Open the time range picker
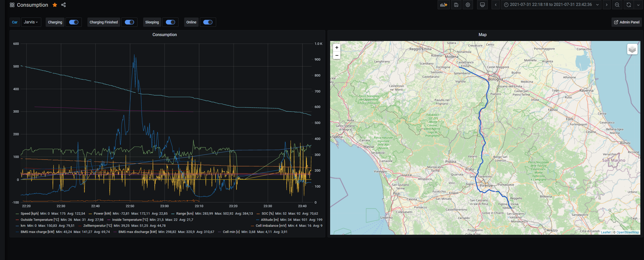This screenshot has height=260, width=644. pos(551,5)
